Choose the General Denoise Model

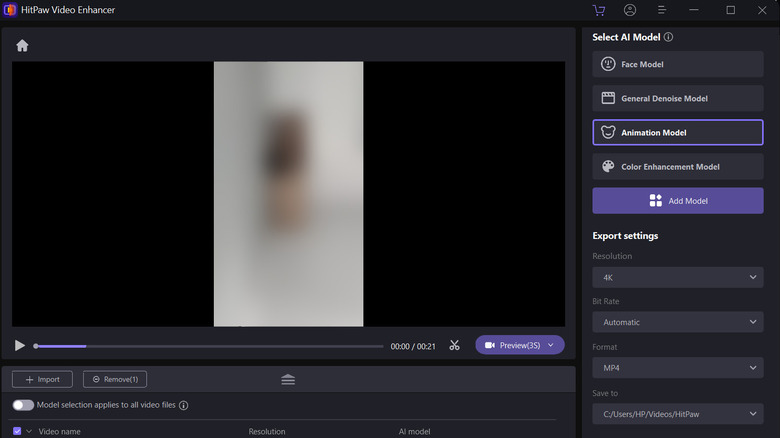[677, 99]
